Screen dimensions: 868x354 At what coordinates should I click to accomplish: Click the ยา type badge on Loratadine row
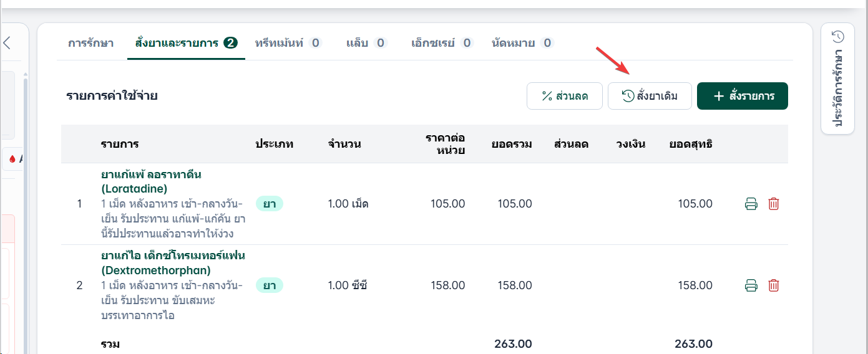[x=270, y=204]
